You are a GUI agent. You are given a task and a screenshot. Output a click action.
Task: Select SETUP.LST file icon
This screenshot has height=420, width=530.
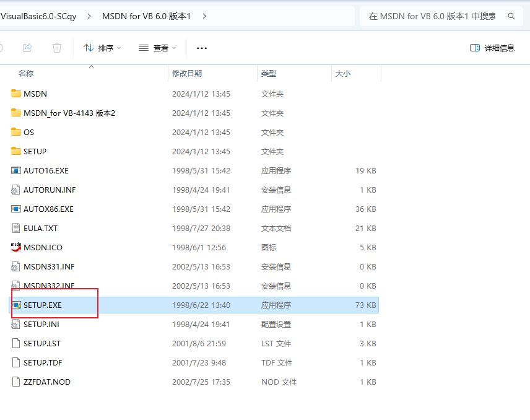(x=16, y=343)
